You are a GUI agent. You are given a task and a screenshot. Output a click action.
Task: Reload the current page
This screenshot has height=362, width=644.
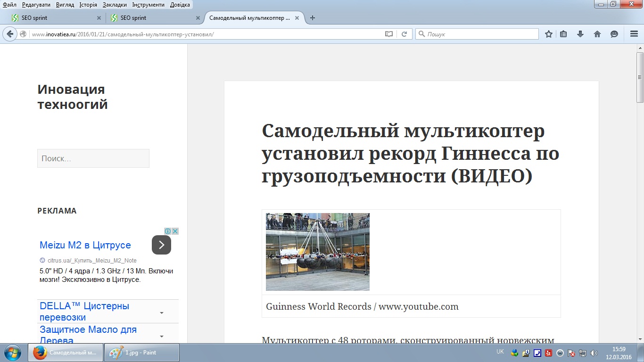pyautogui.click(x=404, y=34)
